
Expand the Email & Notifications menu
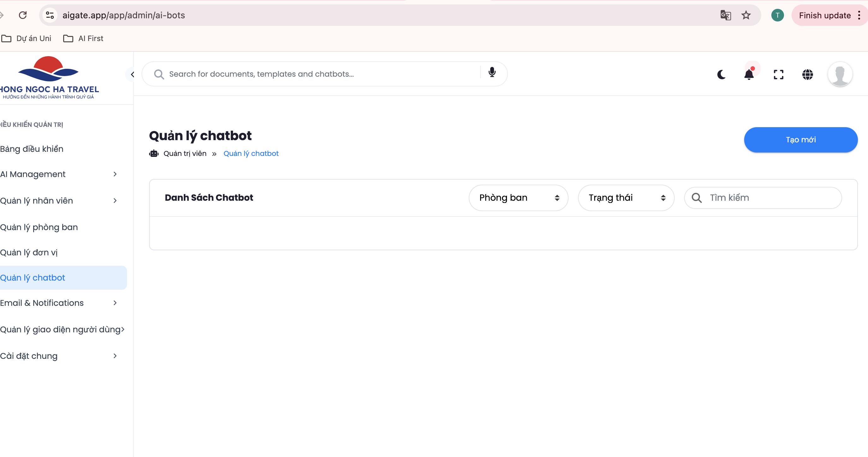pos(59,303)
